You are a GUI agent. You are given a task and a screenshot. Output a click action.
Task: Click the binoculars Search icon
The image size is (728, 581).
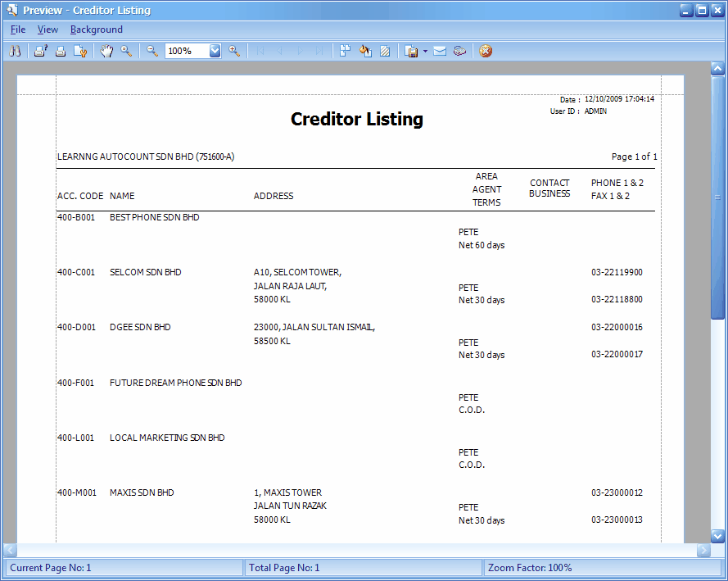15,51
